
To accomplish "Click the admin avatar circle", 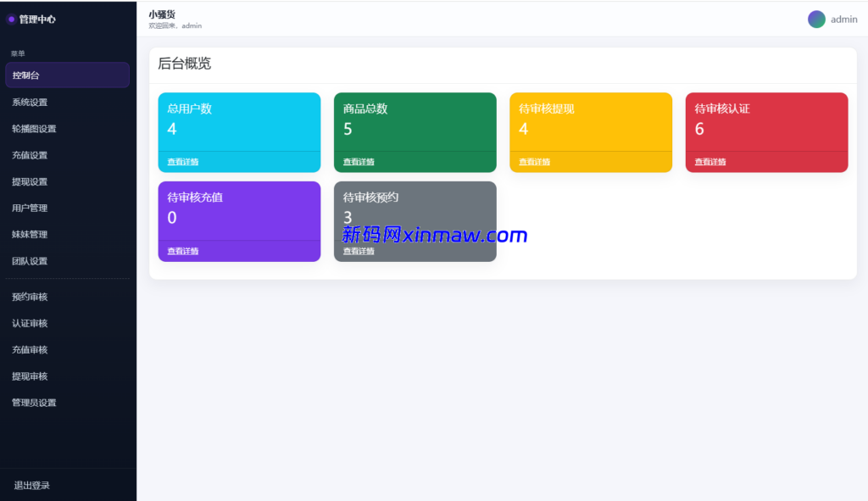I will point(816,19).
